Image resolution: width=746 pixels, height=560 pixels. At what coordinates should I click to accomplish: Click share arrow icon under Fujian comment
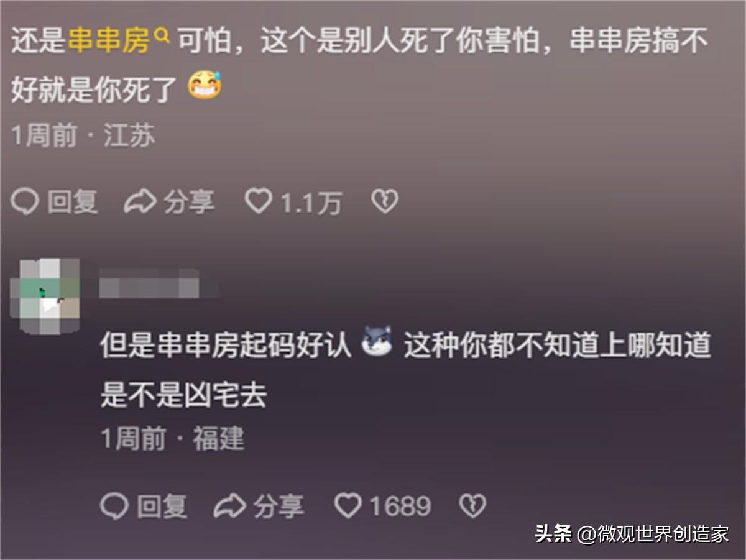pos(229,507)
